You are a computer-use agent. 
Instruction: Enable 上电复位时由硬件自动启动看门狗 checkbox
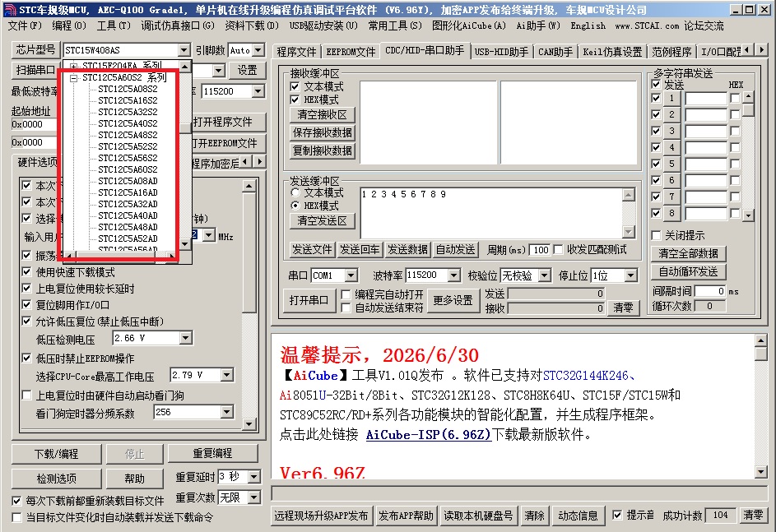coord(27,395)
